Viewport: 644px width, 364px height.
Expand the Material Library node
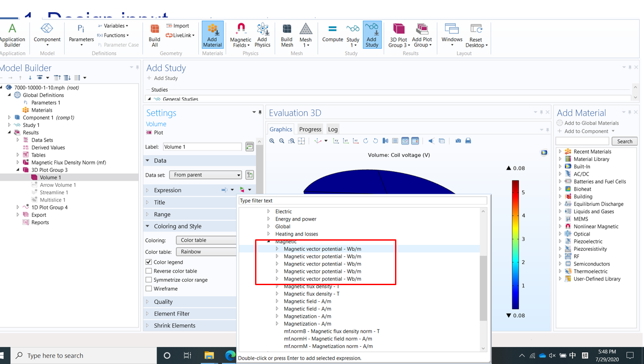coord(560,159)
